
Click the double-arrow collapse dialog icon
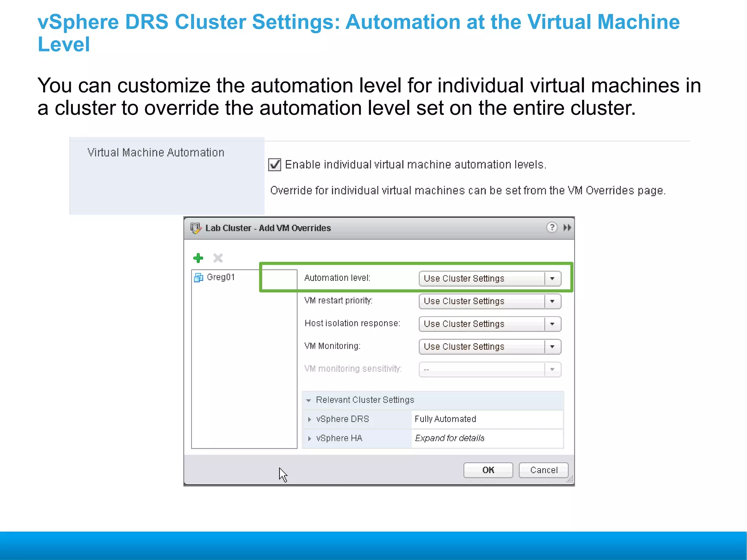(567, 227)
